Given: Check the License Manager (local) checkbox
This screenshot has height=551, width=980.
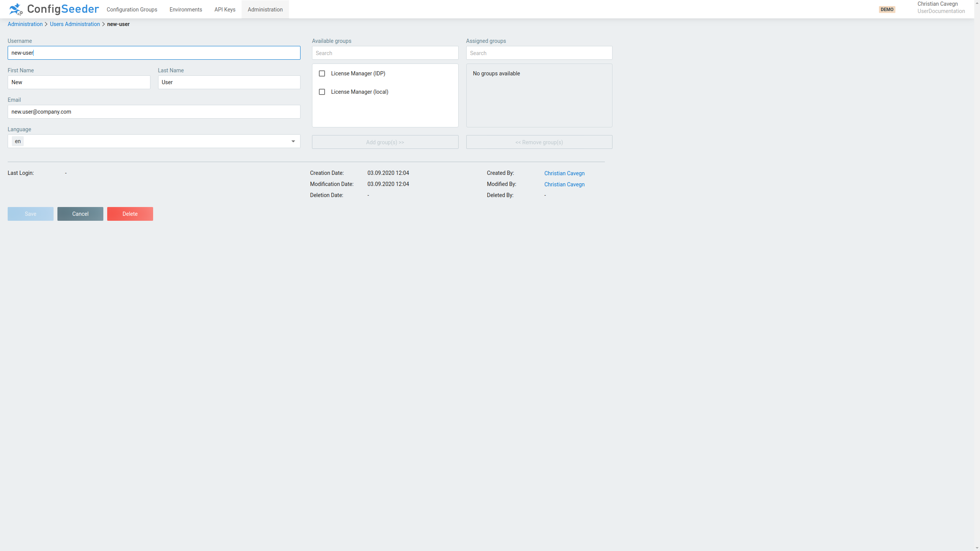Looking at the screenshot, I should (322, 92).
